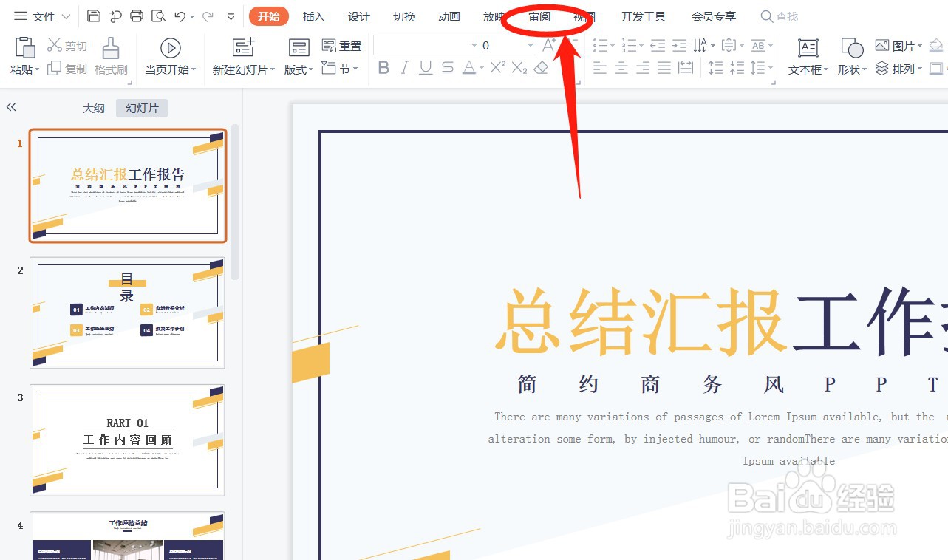Align text left

[x=600, y=68]
